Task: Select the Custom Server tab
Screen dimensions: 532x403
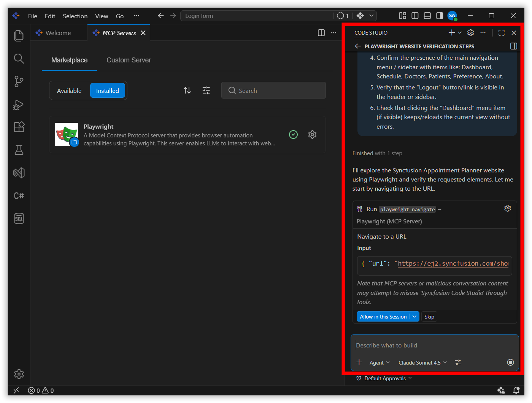Action: (x=129, y=60)
